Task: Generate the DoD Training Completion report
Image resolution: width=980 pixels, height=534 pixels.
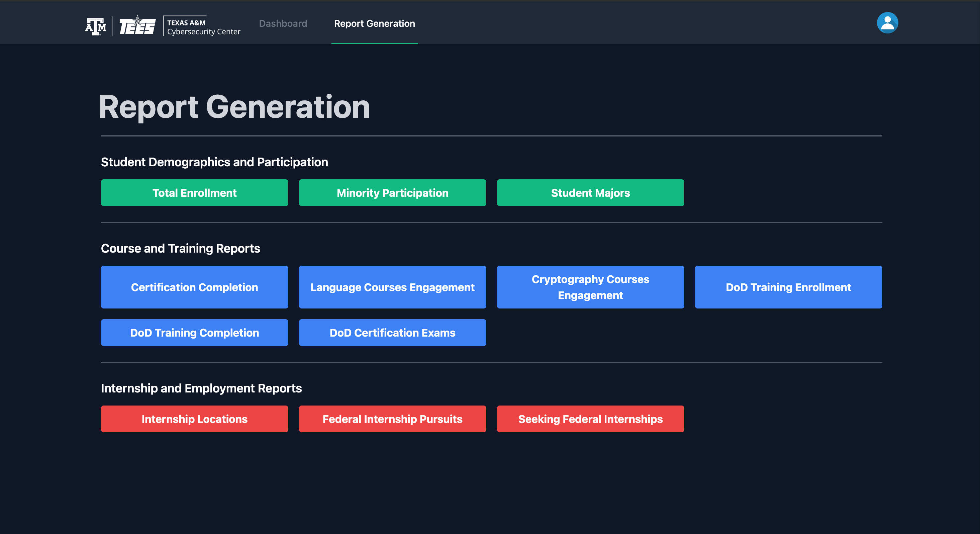Action: 194,333
